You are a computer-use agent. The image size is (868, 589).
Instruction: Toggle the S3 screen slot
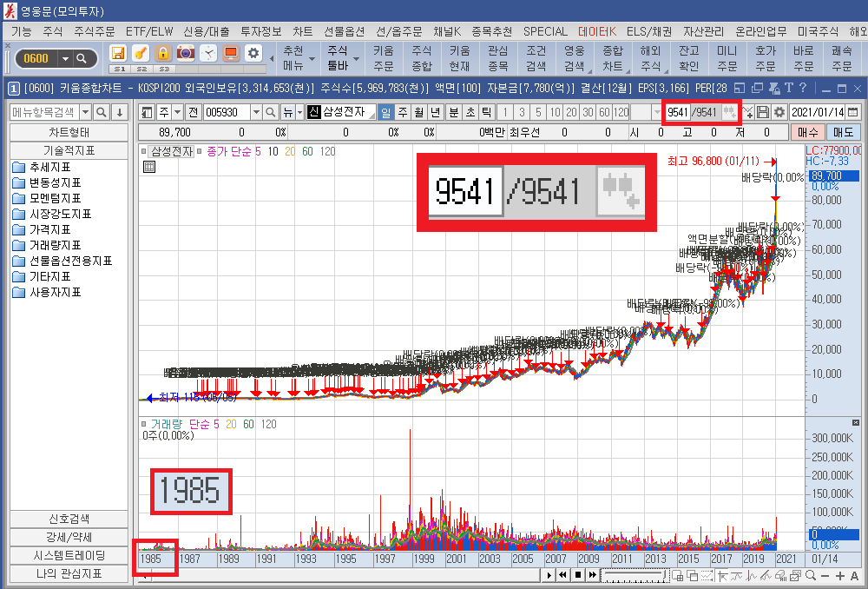click(164, 69)
